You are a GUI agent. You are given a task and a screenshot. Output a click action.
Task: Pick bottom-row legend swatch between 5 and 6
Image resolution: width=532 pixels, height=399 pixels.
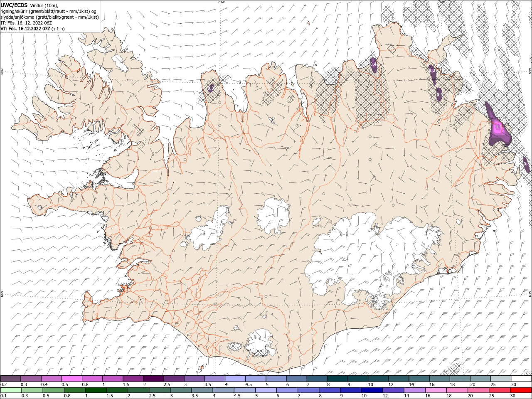[266, 390]
